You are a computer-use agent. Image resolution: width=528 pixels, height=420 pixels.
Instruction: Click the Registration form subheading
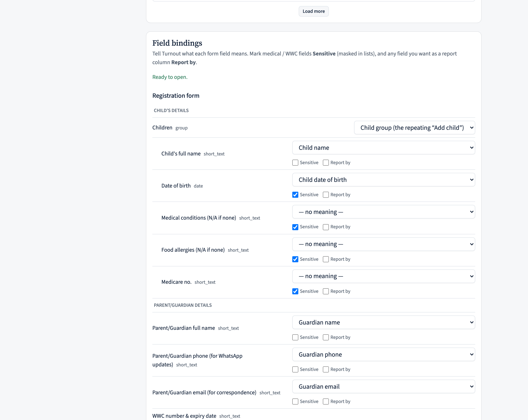176,95
